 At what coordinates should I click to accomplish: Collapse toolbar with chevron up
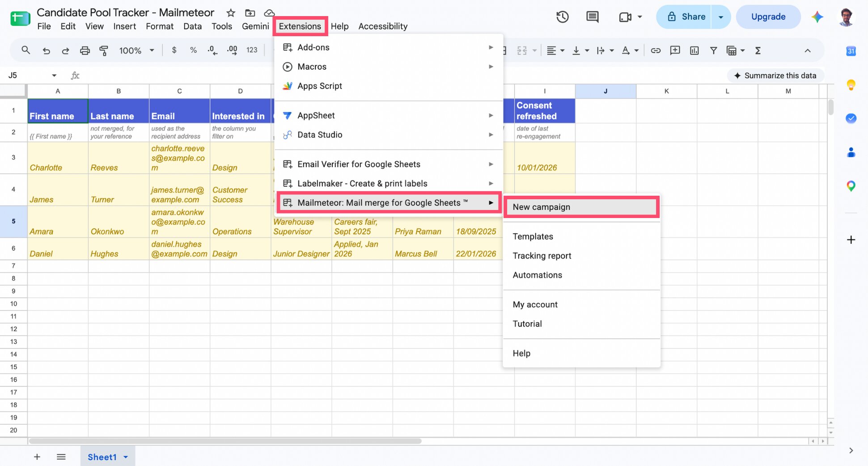[808, 50]
